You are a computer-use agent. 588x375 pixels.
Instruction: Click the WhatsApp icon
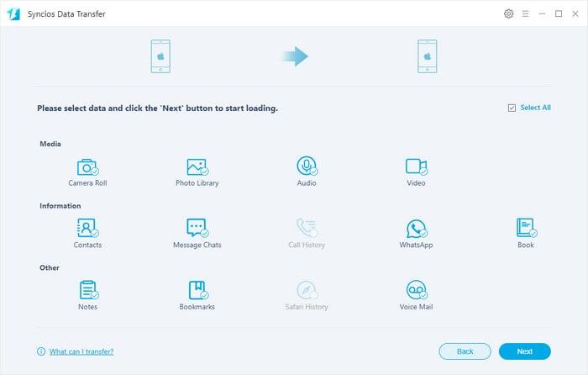click(x=416, y=229)
